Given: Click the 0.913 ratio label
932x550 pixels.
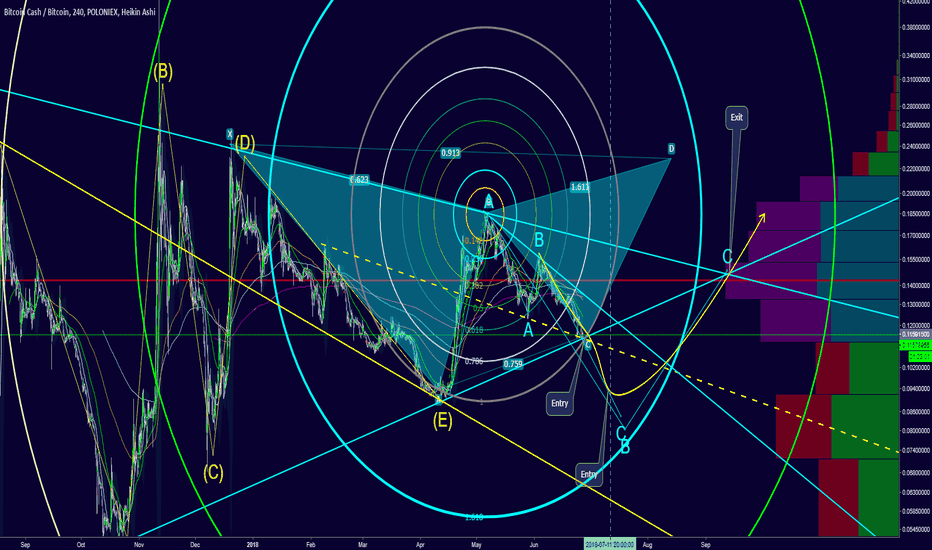Looking at the screenshot, I should [x=451, y=153].
